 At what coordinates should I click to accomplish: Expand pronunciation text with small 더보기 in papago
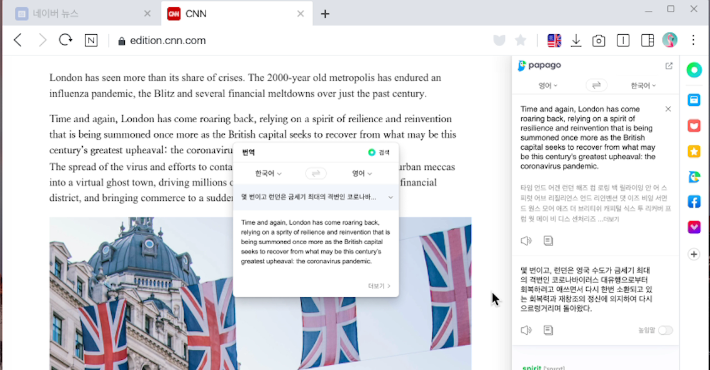click(x=611, y=219)
